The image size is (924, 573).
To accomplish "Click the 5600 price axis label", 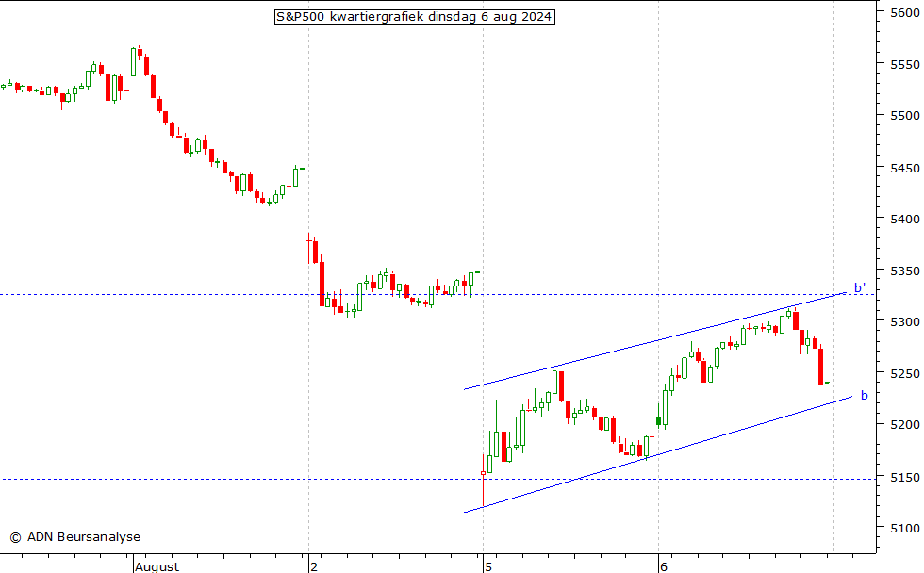I will (x=905, y=12).
